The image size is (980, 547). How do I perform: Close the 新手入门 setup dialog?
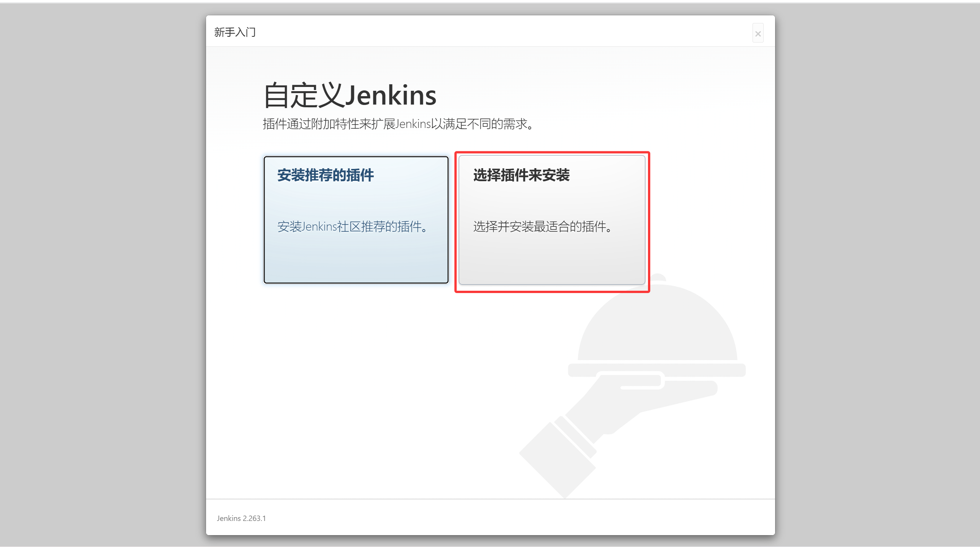[757, 34]
